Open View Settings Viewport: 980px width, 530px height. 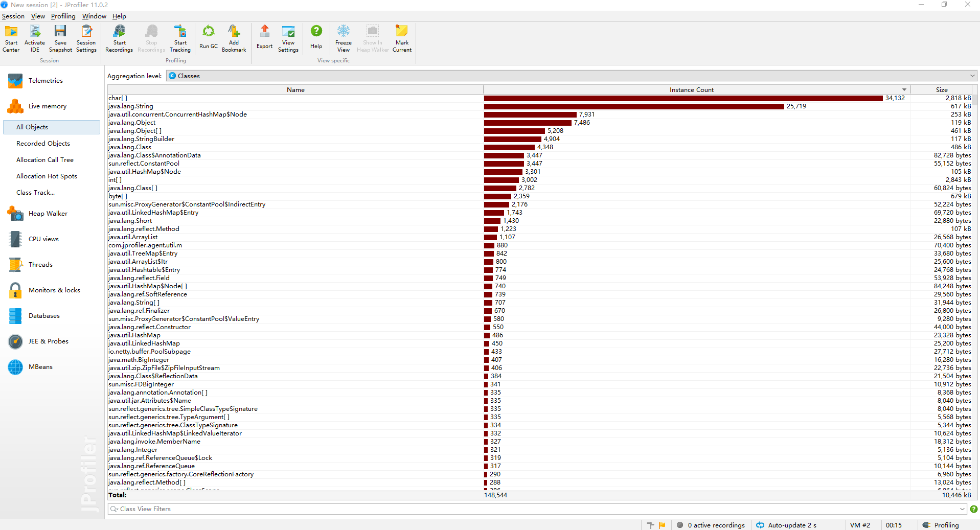pyautogui.click(x=288, y=39)
